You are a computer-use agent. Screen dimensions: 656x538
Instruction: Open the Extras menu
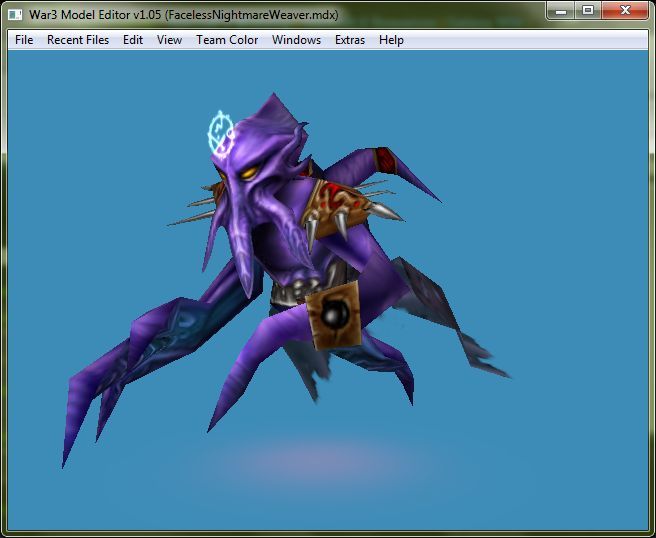pyautogui.click(x=350, y=40)
